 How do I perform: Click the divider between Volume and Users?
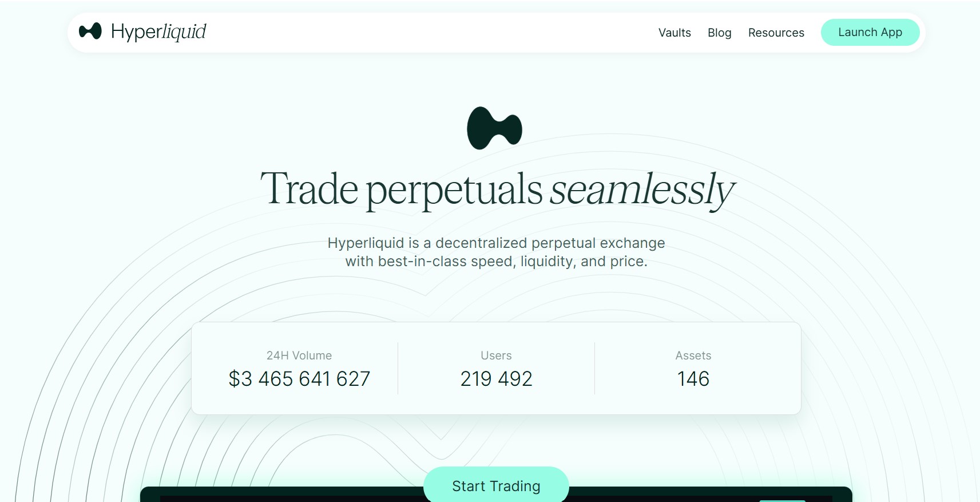click(x=398, y=368)
